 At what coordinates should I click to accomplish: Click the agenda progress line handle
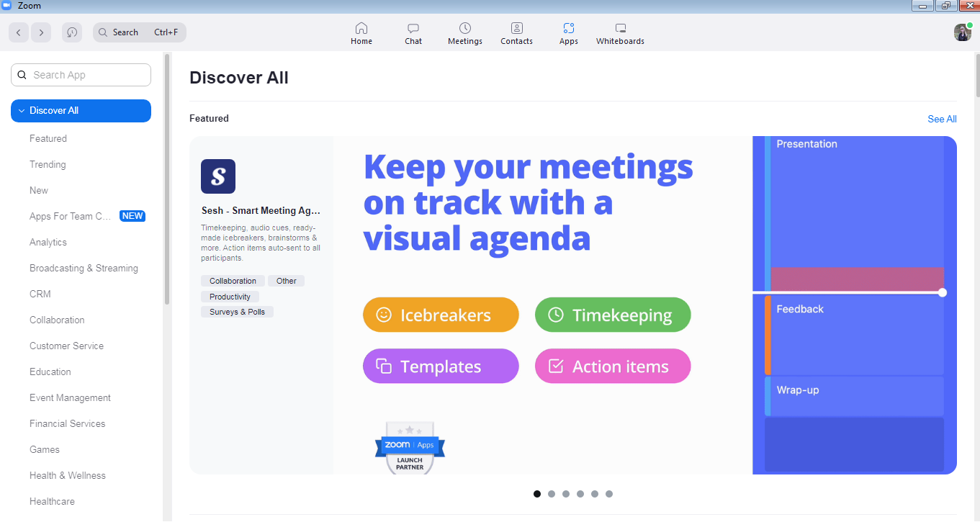pos(943,292)
